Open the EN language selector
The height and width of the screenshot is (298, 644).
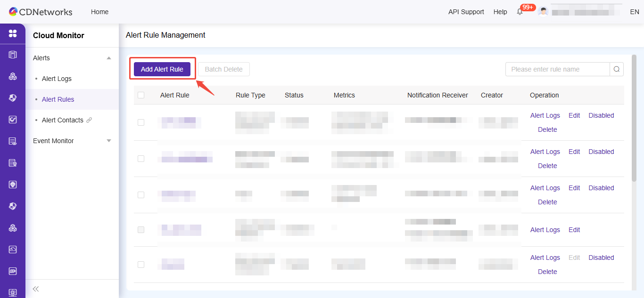(x=634, y=12)
